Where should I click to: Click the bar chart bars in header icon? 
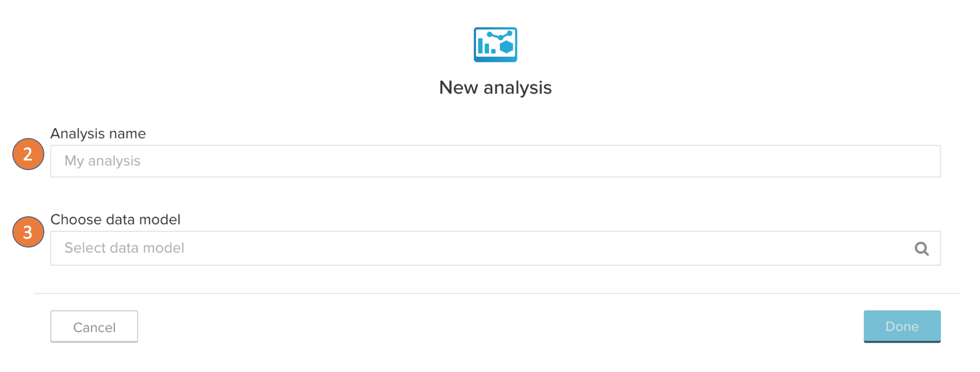[x=485, y=47]
